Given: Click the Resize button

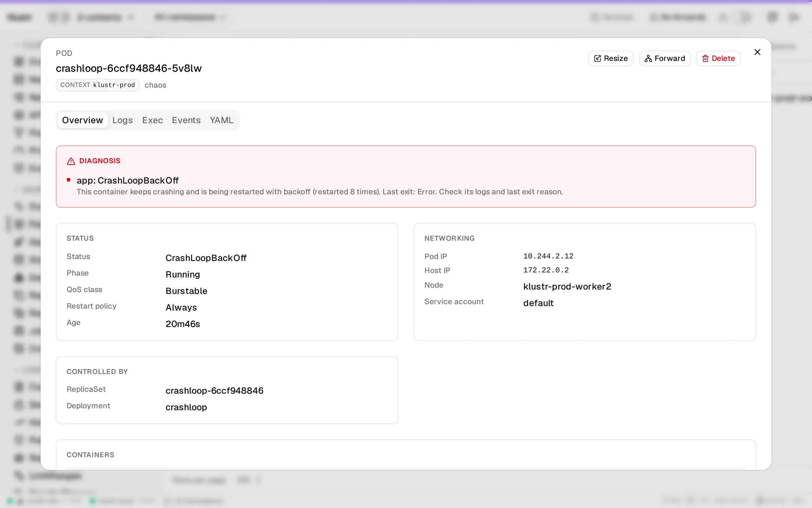Looking at the screenshot, I should click(611, 58).
